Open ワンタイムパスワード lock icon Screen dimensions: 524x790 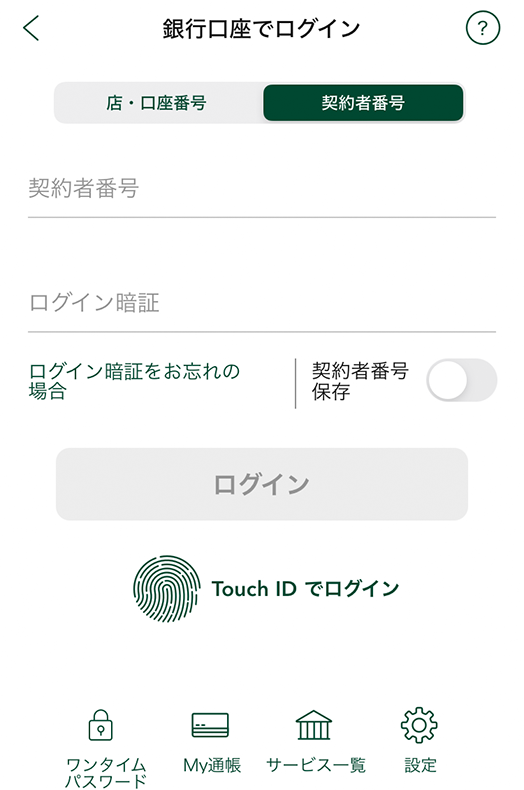101,725
